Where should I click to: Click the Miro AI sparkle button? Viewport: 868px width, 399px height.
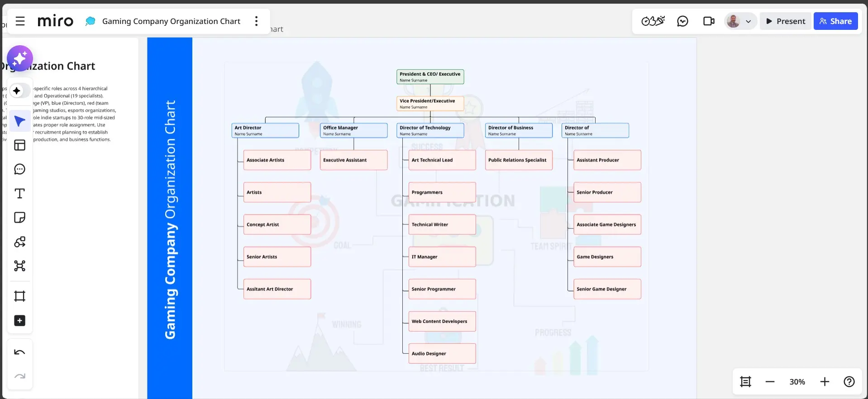tap(20, 58)
